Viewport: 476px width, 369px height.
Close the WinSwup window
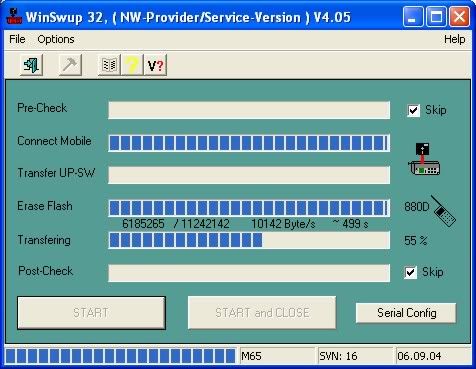pos(459,17)
